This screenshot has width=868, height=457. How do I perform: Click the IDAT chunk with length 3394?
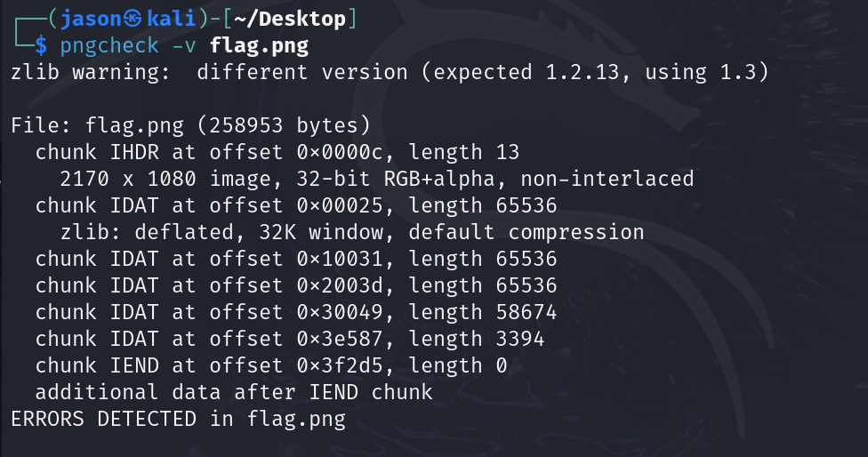tap(290, 340)
